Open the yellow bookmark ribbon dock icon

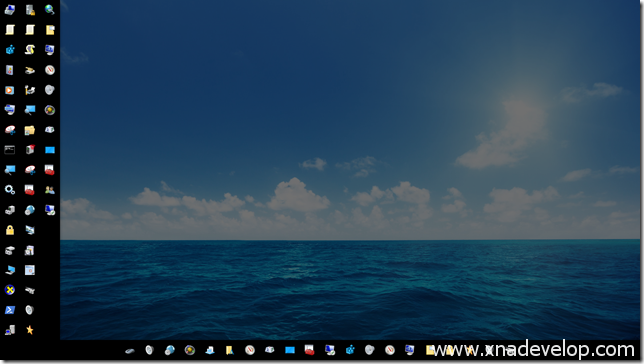pos(230,350)
